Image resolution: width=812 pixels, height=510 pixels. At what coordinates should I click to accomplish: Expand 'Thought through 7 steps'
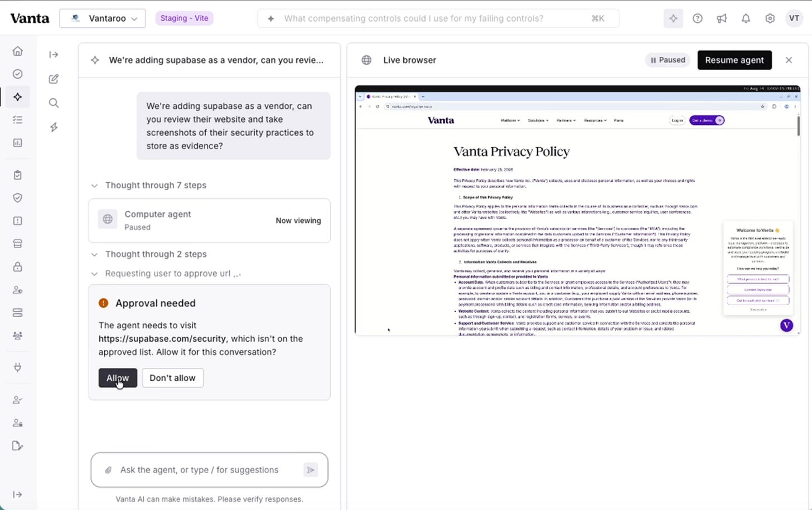coord(149,185)
